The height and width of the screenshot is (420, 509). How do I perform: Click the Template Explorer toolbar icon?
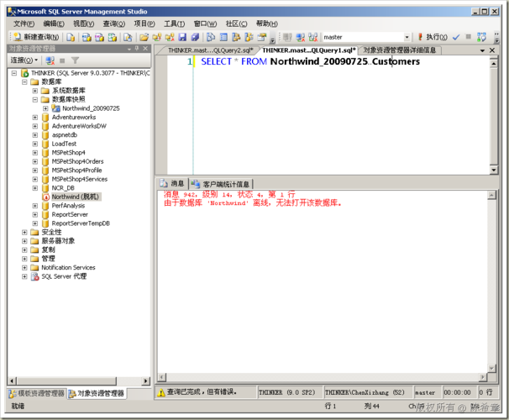pyautogui.click(x=249, y=37)
